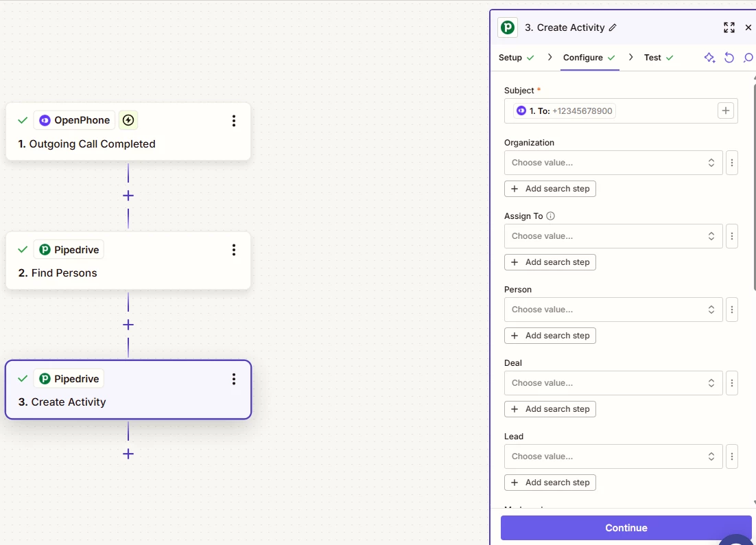756x545 pixels.
Task: Click the AI sparkle icon
Action: [709, 58]
